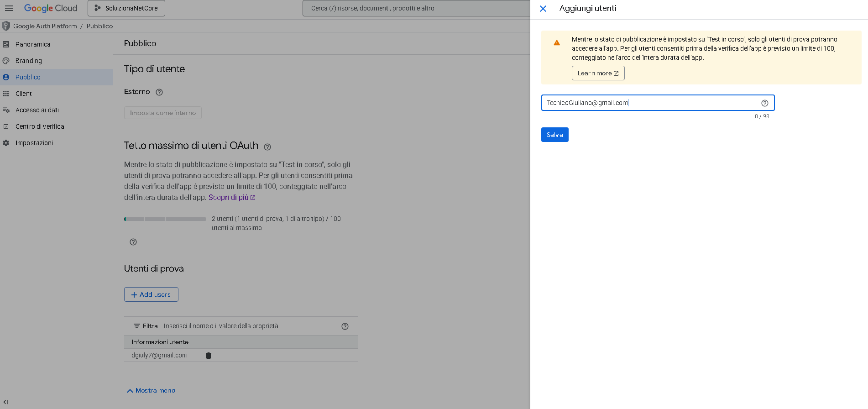868x409 pixels.
Task: Open the SoluzionaNetCore project selector
Action: click(x=126, y=8)
